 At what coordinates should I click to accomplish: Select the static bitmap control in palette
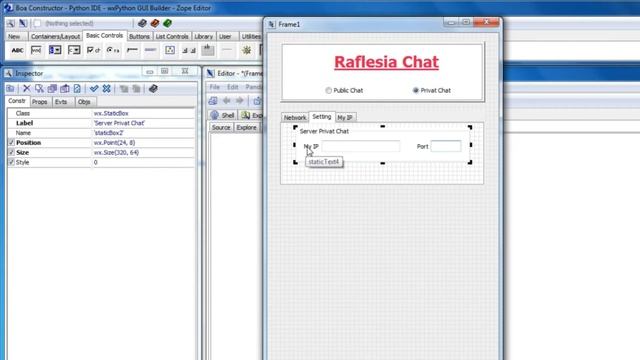(170, 50)
